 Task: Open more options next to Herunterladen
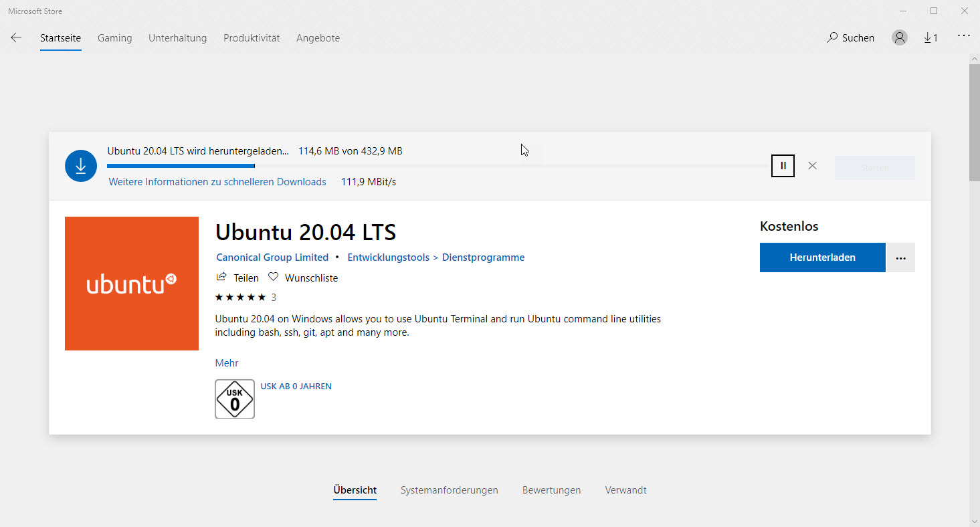[900, 257]
